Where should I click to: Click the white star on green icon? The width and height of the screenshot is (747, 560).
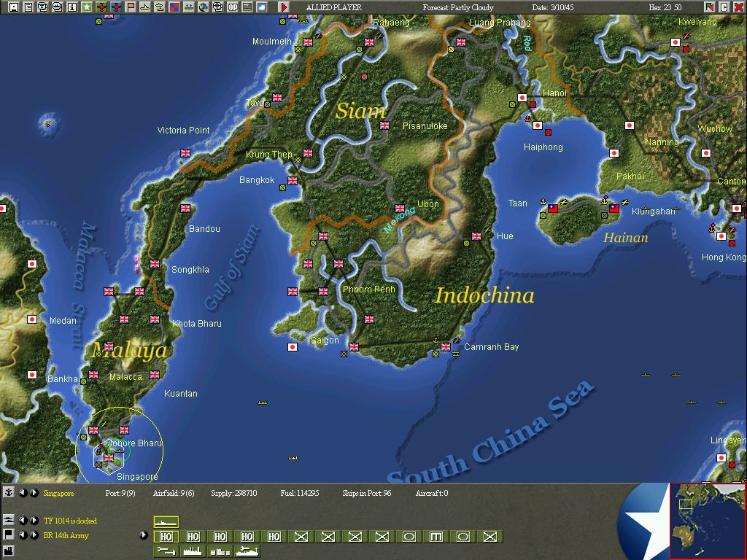pos(86,7)
